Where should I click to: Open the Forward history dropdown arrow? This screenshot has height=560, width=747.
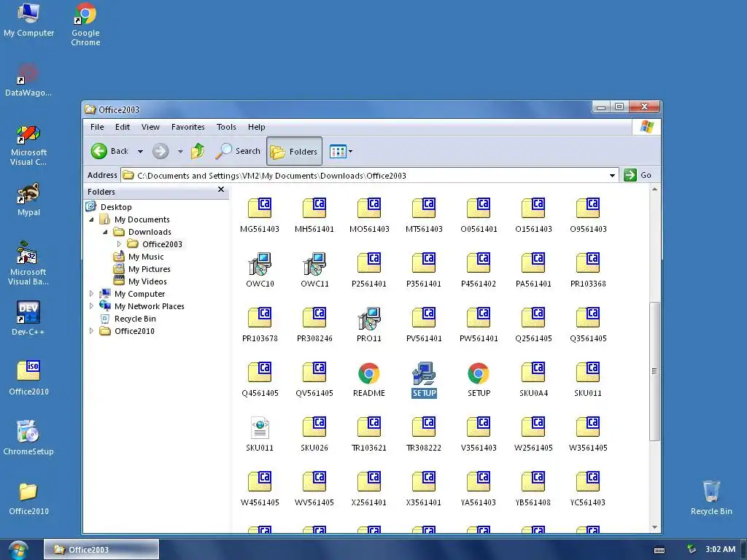tap(180, 152)
